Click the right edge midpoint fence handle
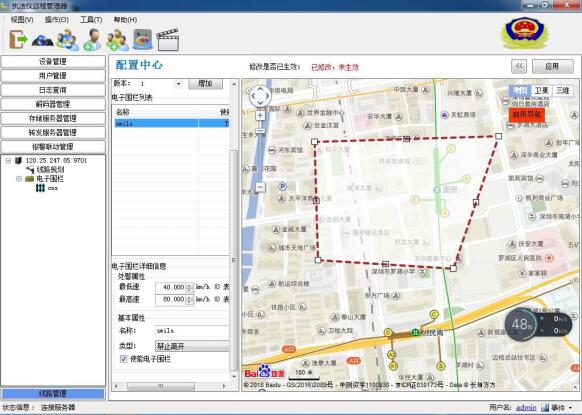Screen dimensions: 582x415 pyautogui.click(x=476, y=202)
